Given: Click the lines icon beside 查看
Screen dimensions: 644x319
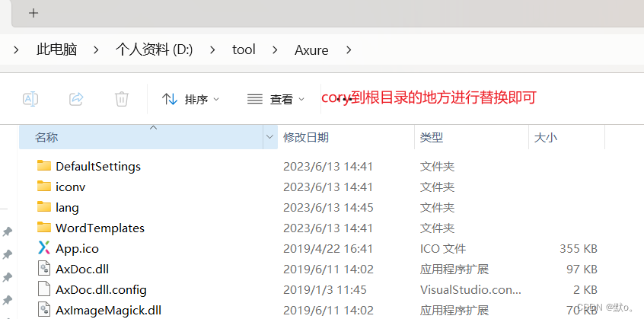Looking at the screenshot, I should click(x=255, y=99).
